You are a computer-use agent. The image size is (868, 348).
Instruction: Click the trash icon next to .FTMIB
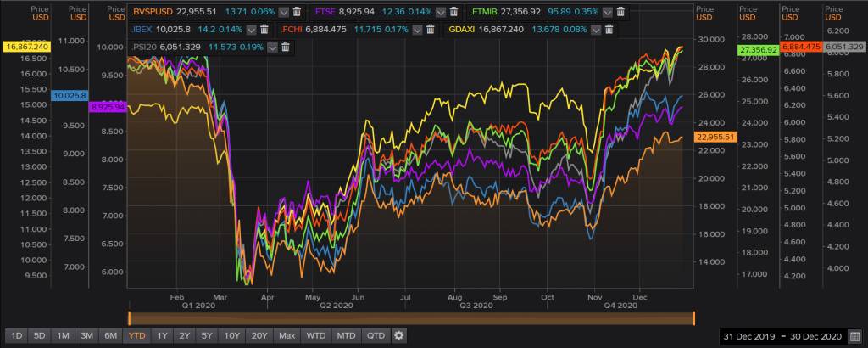pyautogui.click(x=621, y=12)
